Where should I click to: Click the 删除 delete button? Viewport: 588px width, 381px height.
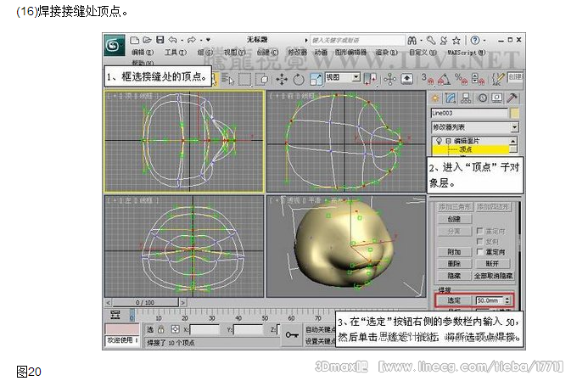click(x=454, y=264)
